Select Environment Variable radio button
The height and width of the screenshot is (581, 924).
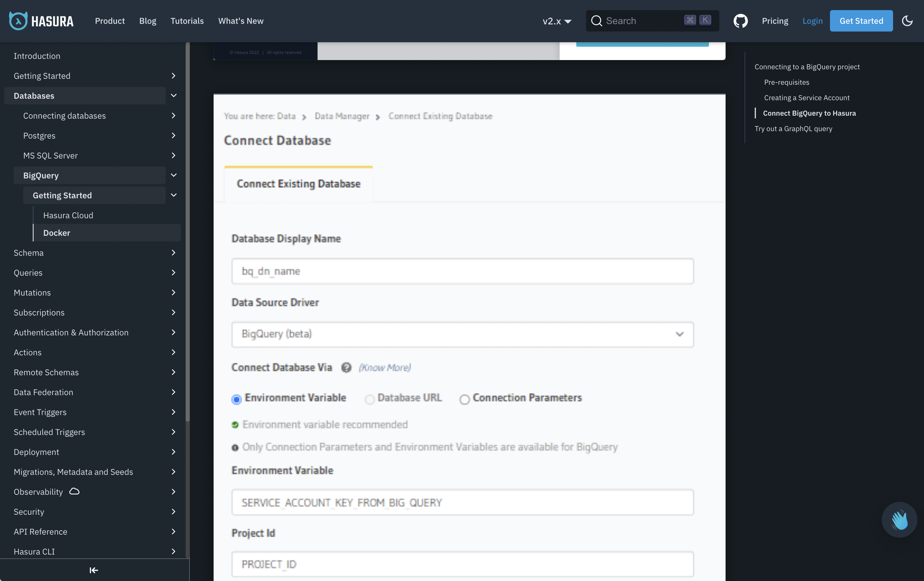237,399
